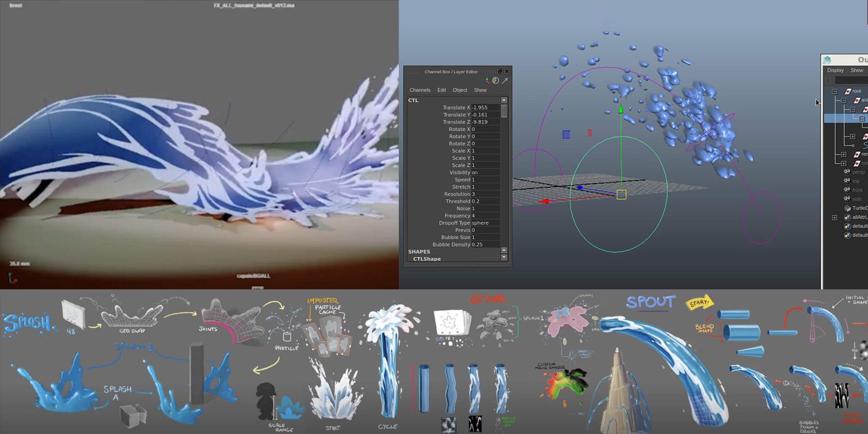Image resolution: width=868 pixels, height=434 pixels.
Task: Select the 'Speed' channel label
Action: pyautogui.click(x=462, y=179)
